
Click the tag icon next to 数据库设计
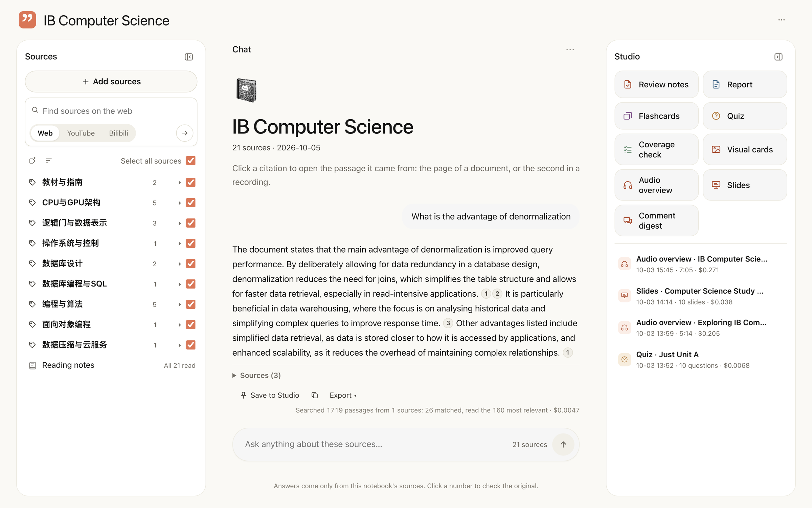(x=32, y=263)
